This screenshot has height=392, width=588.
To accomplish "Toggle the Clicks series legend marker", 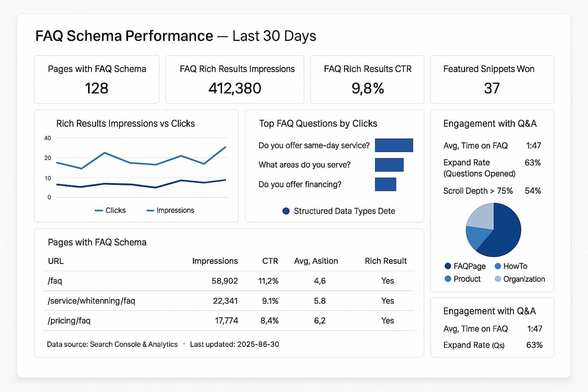I will pos(99,211).
